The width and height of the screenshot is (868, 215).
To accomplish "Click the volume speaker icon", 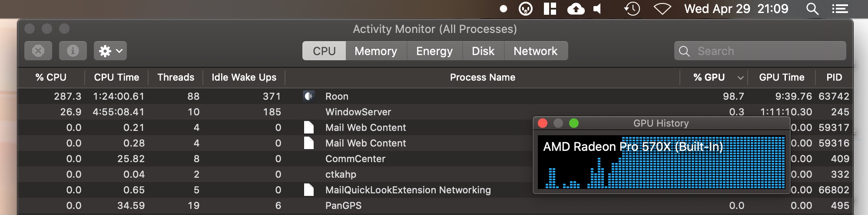I will click(x=598, y=9).
